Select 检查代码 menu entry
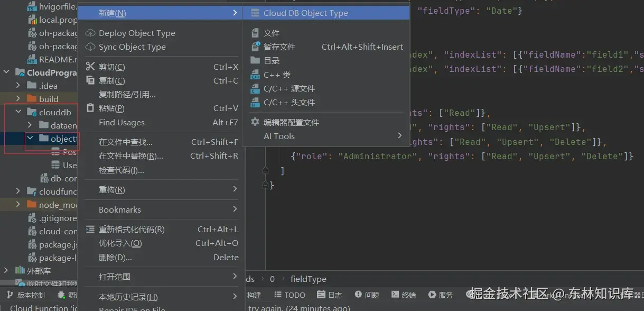644x311 pixels. point(161,170)
